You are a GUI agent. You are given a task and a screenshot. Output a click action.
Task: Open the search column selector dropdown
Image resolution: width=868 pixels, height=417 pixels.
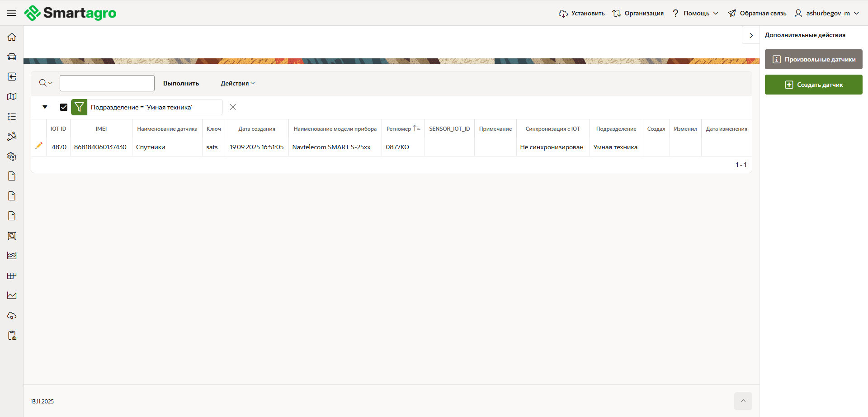coord(46,83)
